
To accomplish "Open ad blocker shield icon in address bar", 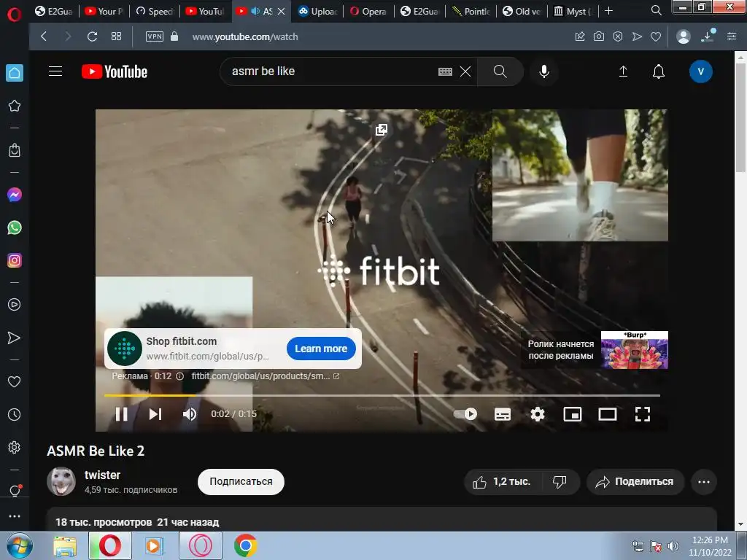I will [x=618, y=36].
